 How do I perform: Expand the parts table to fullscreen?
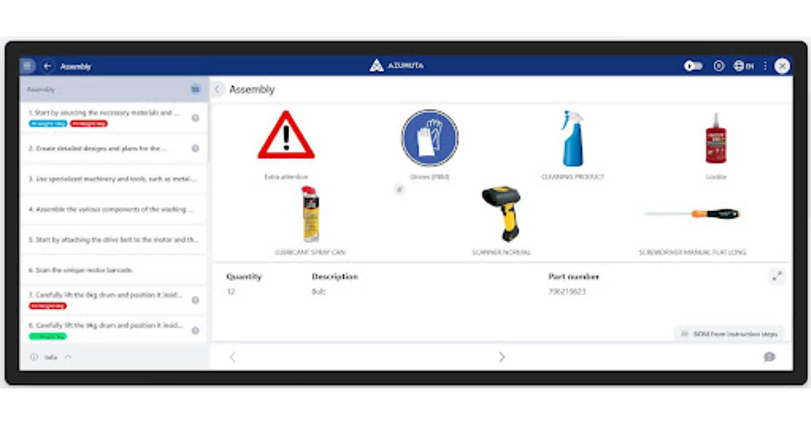click(x=776, y=277)
